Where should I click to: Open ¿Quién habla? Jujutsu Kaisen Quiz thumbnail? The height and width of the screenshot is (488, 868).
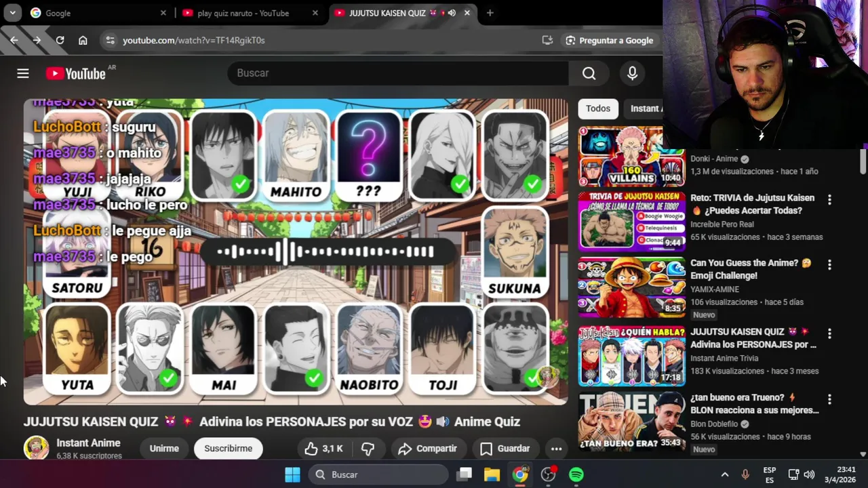coord(631,356)
